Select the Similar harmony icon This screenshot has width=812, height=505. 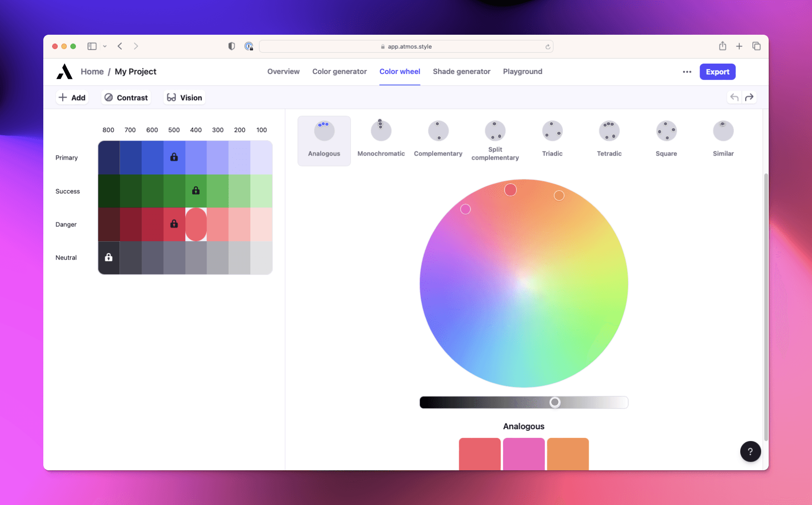tap(723, 130)
